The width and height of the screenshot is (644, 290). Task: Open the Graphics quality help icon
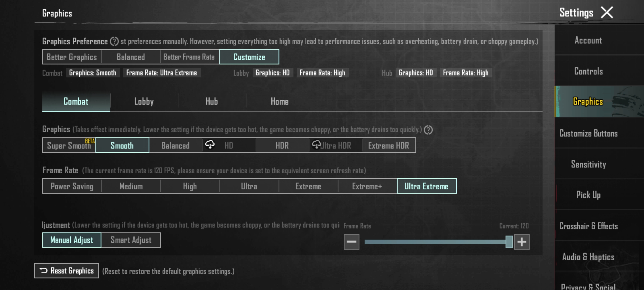click(428, 130)
